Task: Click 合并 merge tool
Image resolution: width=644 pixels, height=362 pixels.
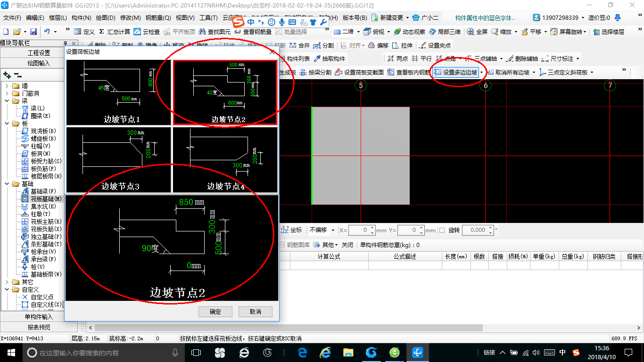Action: coord(299,45)
